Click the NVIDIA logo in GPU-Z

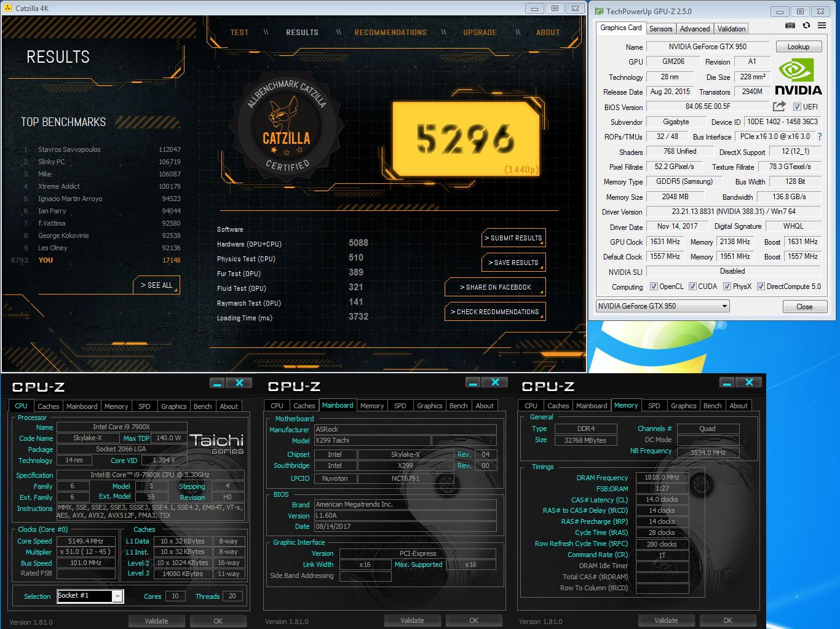tap(798, 77)
